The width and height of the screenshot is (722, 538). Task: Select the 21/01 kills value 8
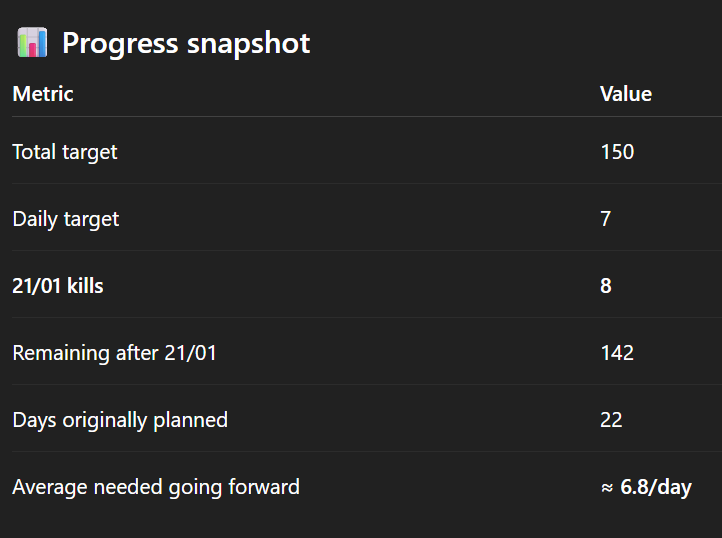[x=606, y=286]
